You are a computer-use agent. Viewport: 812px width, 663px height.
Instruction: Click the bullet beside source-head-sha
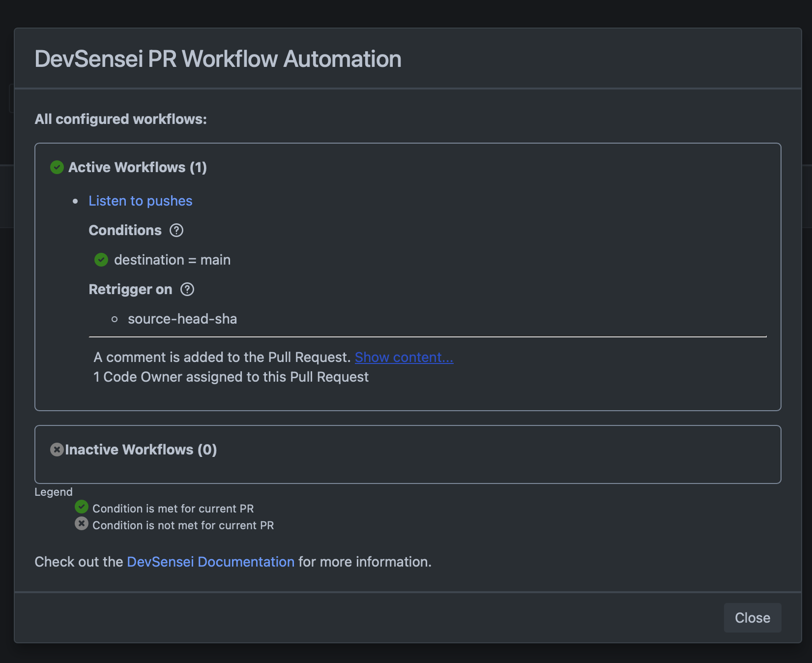pyautogui.click(x=115, y=319)
